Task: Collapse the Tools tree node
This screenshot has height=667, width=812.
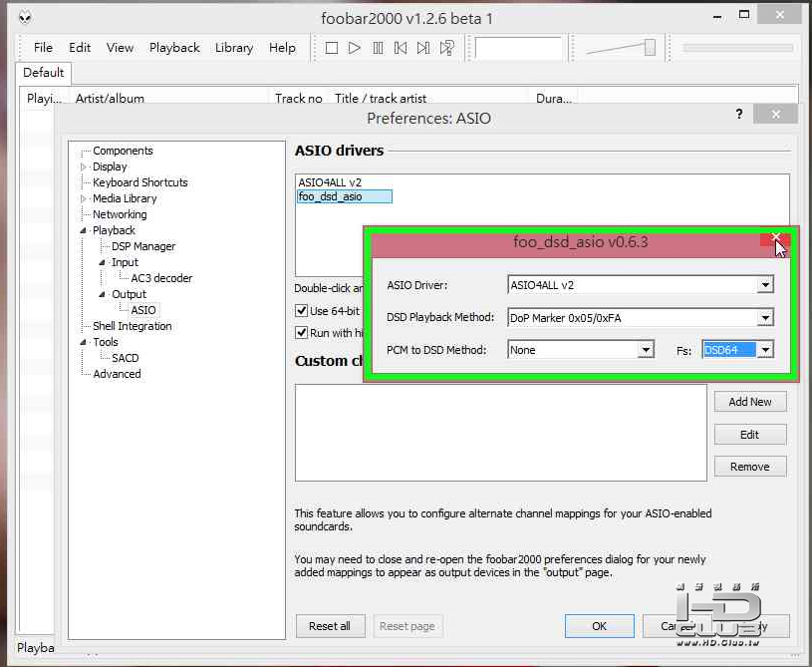Action: click(x=84, y=342)
